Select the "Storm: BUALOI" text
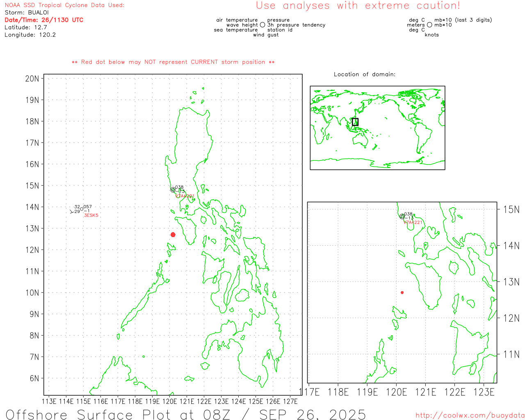Image resolution: width=525 pixels, height=420 pixels. coord(27,12)
